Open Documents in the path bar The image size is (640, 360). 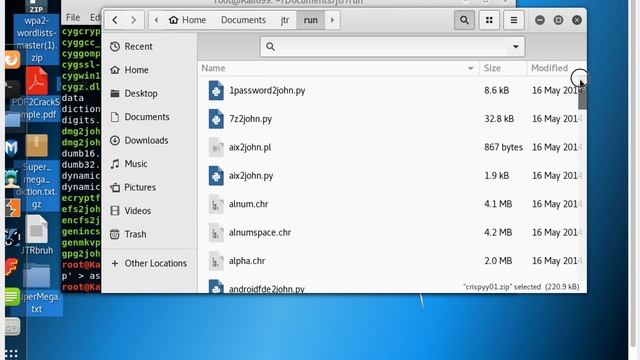[x=243, y=20]
